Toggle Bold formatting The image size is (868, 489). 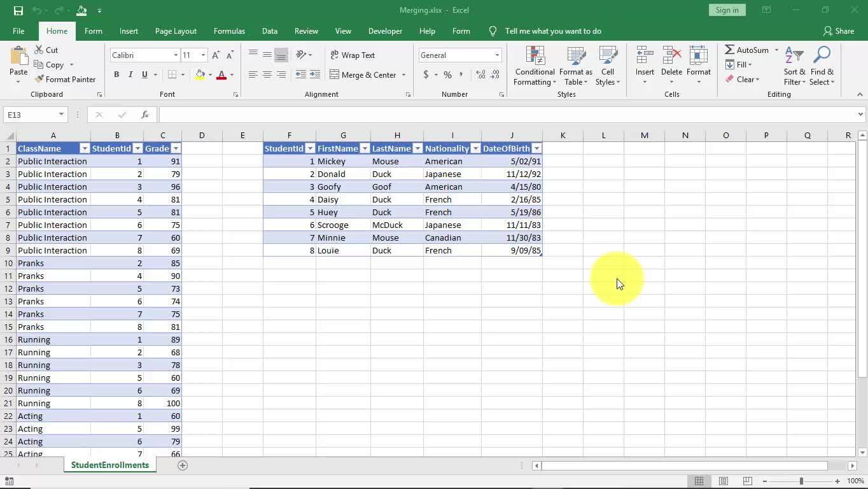116,75
